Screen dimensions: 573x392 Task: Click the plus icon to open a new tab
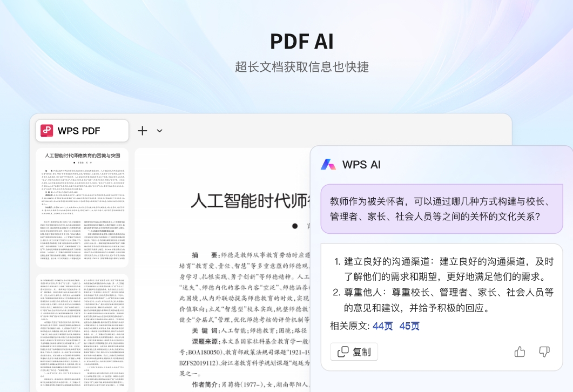coord(142,131)
